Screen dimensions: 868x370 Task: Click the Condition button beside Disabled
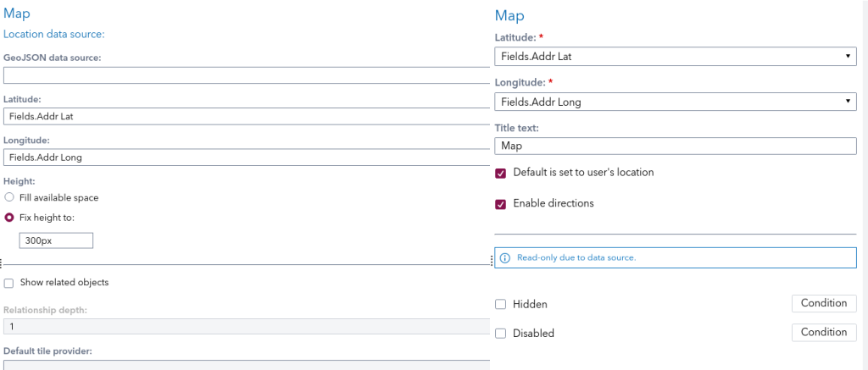[x=823, y=332]
